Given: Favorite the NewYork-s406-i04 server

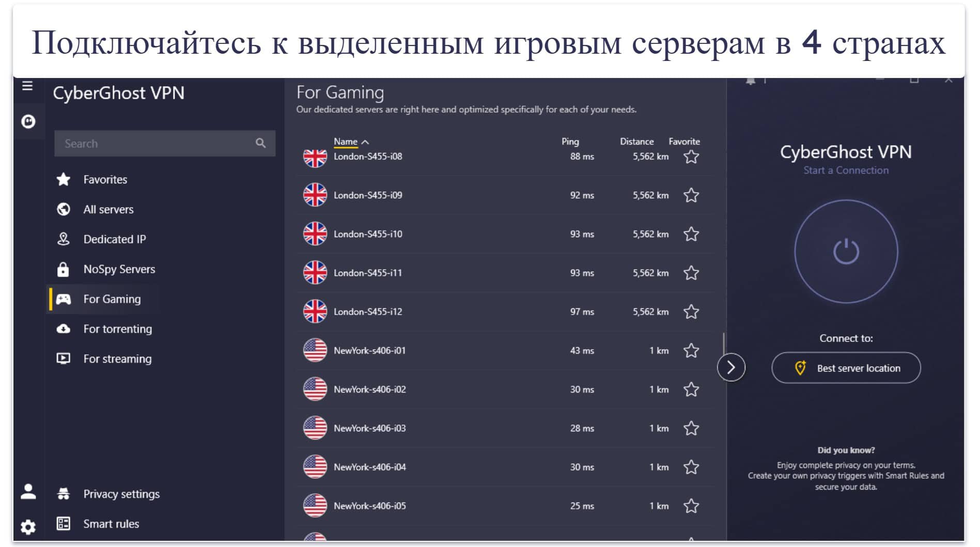Looking at the screenshot, I should pyautogui.click(x=691, y=467).
